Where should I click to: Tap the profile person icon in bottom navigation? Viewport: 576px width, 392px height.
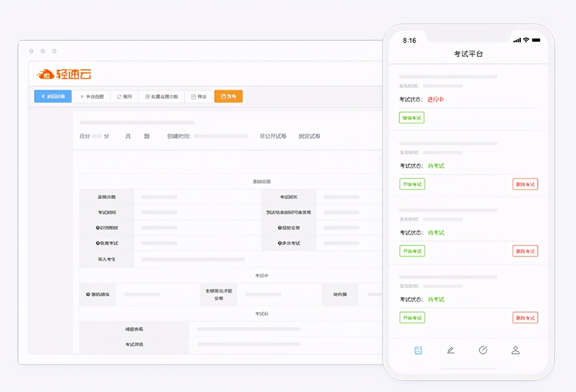click(x=515, y=350)
